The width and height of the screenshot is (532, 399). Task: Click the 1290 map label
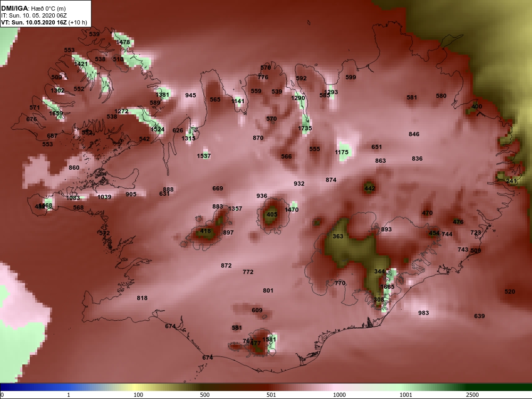[x=298, y=98]
